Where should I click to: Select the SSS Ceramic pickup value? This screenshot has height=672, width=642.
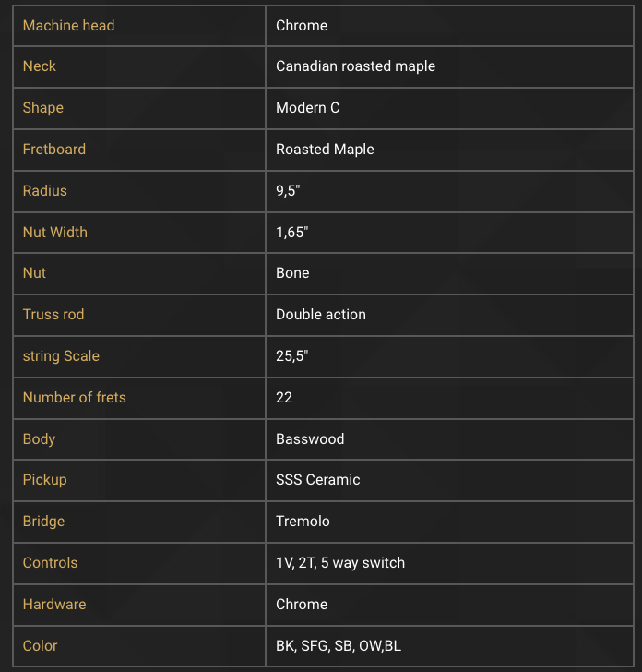[x=318, y=480]
